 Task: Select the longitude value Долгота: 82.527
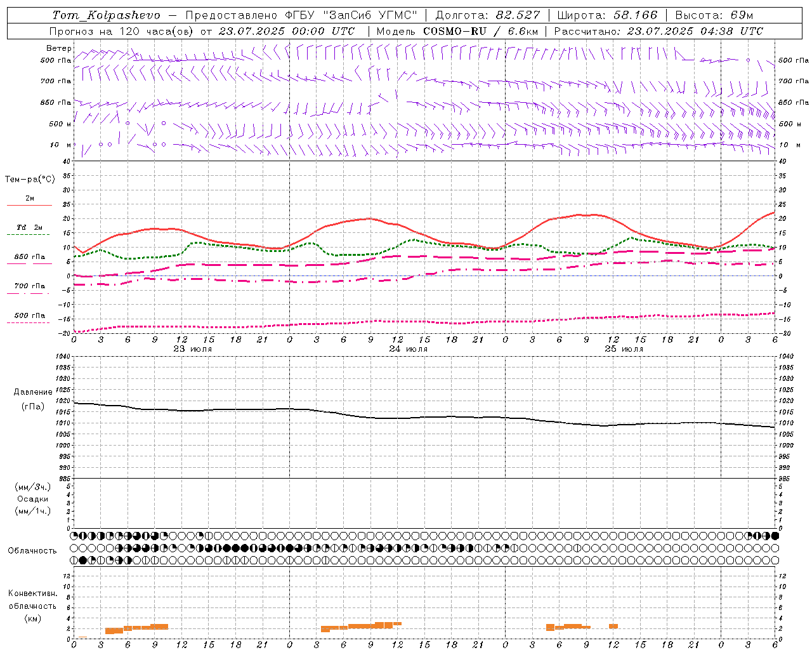[x=488, y=15]
